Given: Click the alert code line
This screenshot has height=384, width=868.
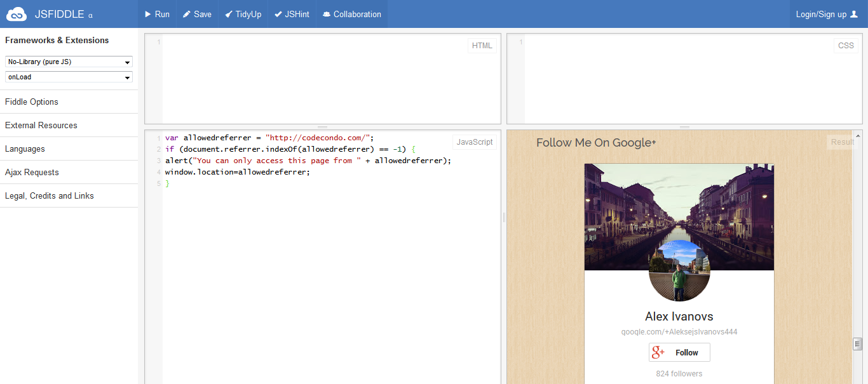Looking at the screenshot, I should [x=308, y=161].
